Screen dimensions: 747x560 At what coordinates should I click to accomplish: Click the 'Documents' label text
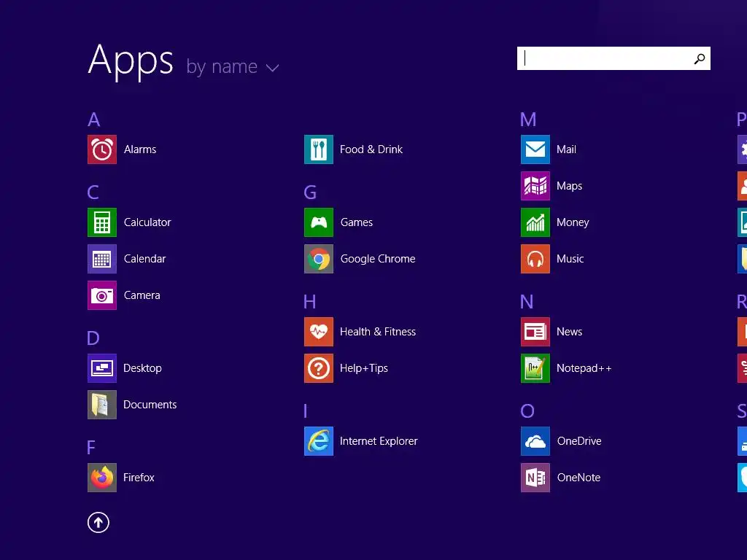(x=150, y=405)
